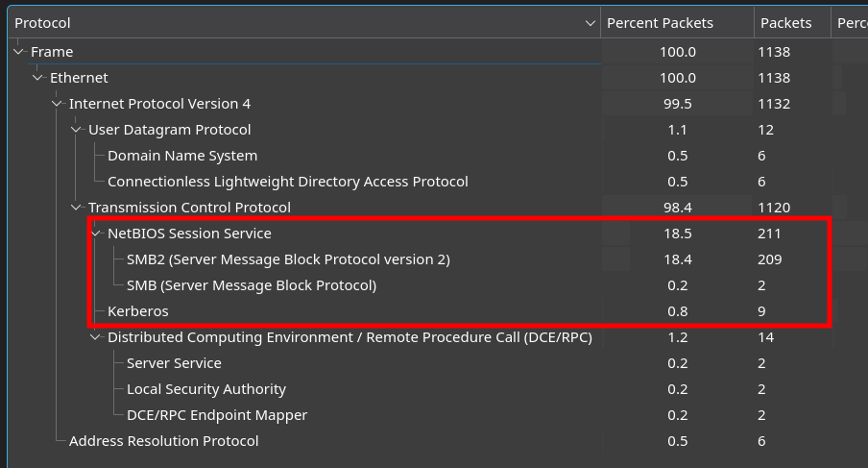
Task: Select the SMB (Server Message Block Protocol) row
Action: (x=252, y=285)
